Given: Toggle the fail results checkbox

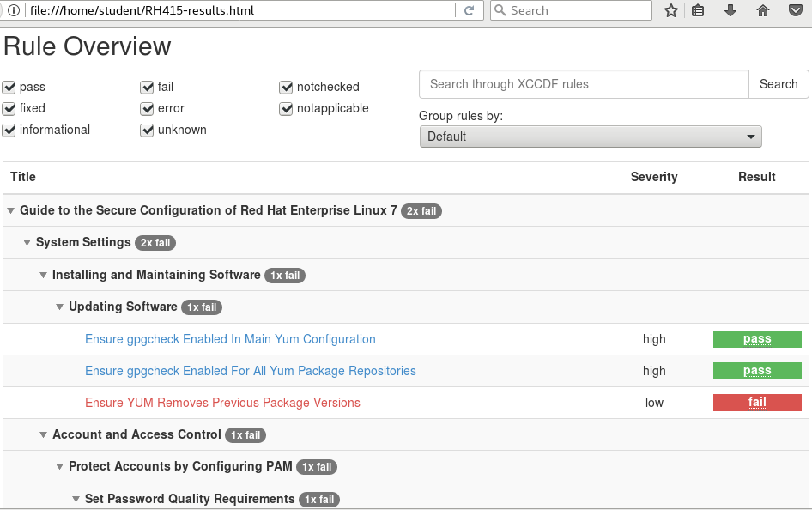Looking at the screenshot, I should click(x=148, y=88).
